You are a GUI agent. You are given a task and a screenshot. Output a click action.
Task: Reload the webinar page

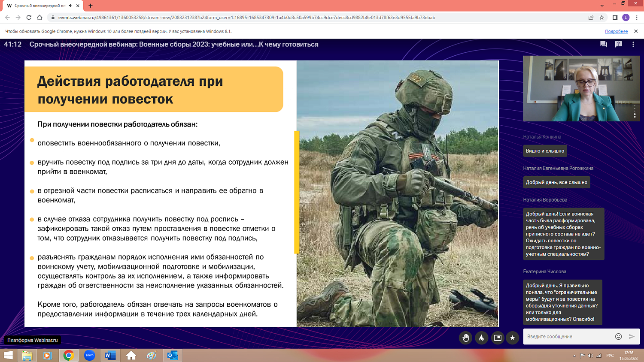point(29,18)
